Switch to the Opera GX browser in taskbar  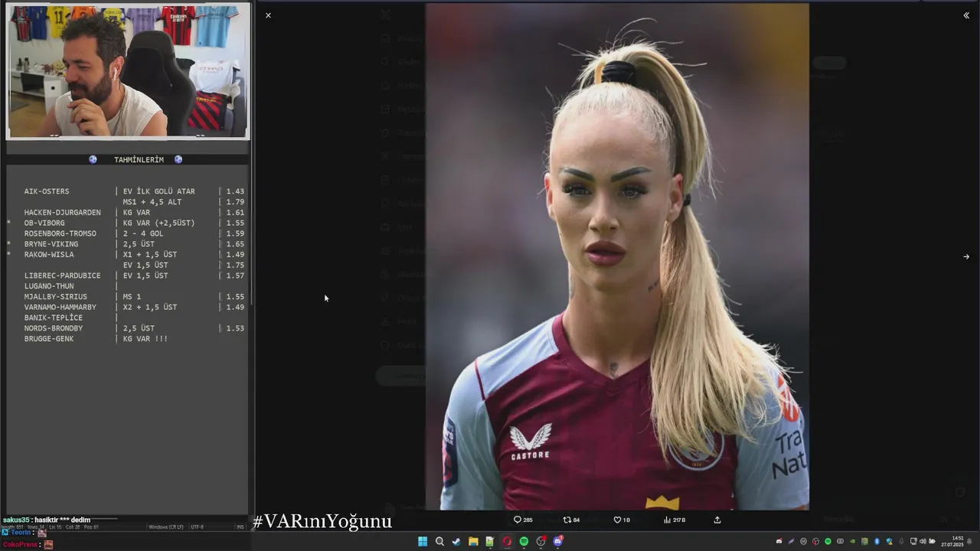pyautogui.click(x=507, y=541)
